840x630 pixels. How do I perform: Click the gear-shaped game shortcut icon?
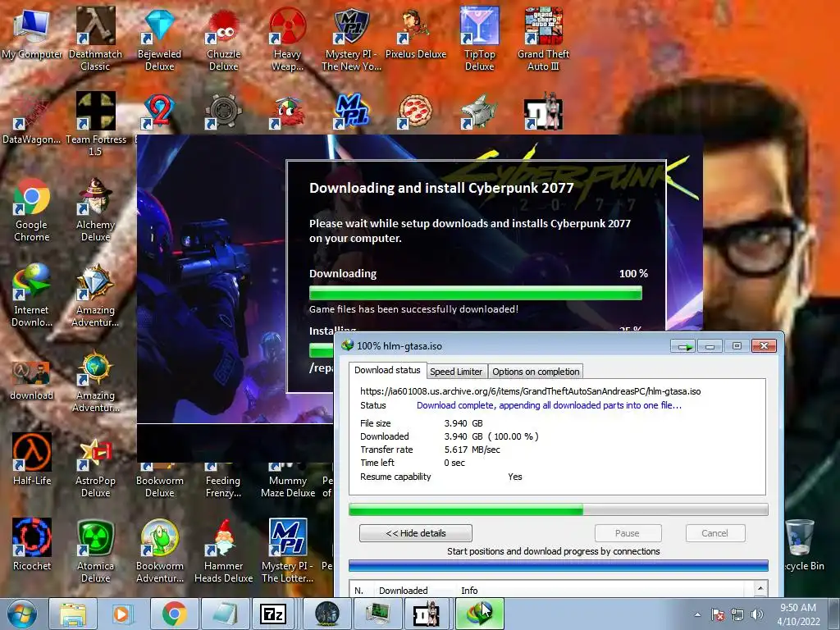[x=223, y=112]
